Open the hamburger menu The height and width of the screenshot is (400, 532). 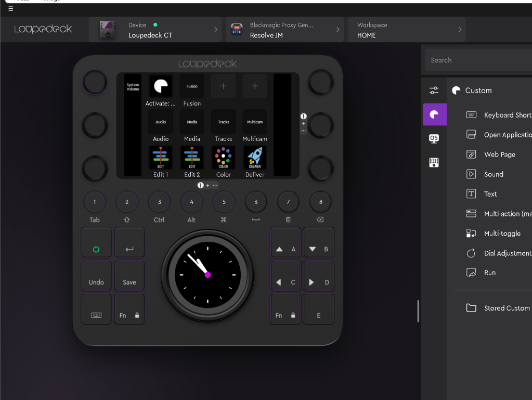[x=10, y=8]
